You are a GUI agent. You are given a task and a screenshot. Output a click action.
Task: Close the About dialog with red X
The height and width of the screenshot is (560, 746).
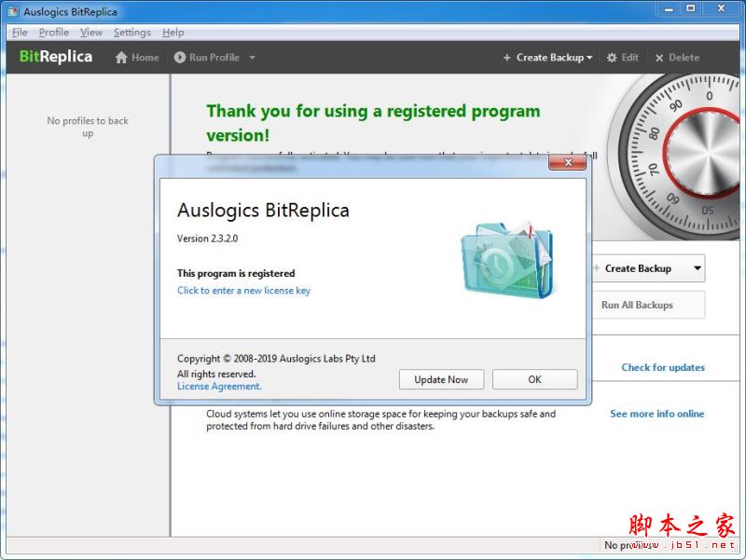click(x=567, y=164)
